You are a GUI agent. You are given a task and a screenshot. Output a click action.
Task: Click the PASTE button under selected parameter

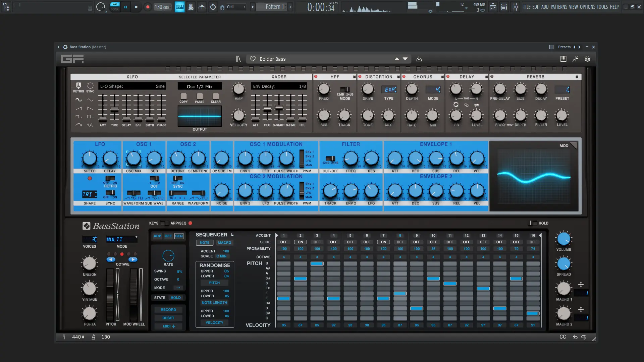coord(200,97)
